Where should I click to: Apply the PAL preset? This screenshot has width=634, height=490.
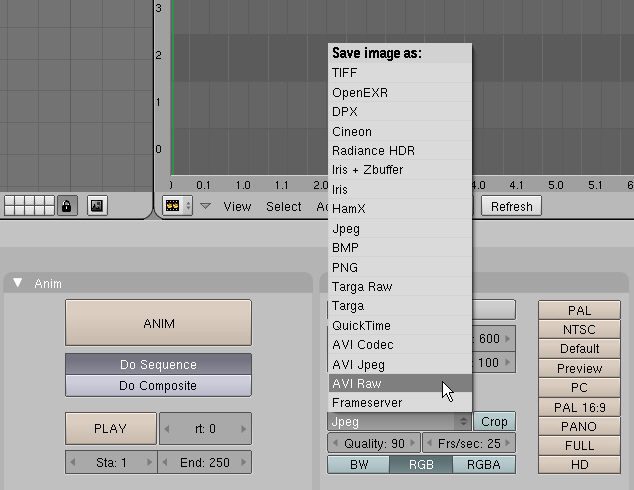click(579, 310)
